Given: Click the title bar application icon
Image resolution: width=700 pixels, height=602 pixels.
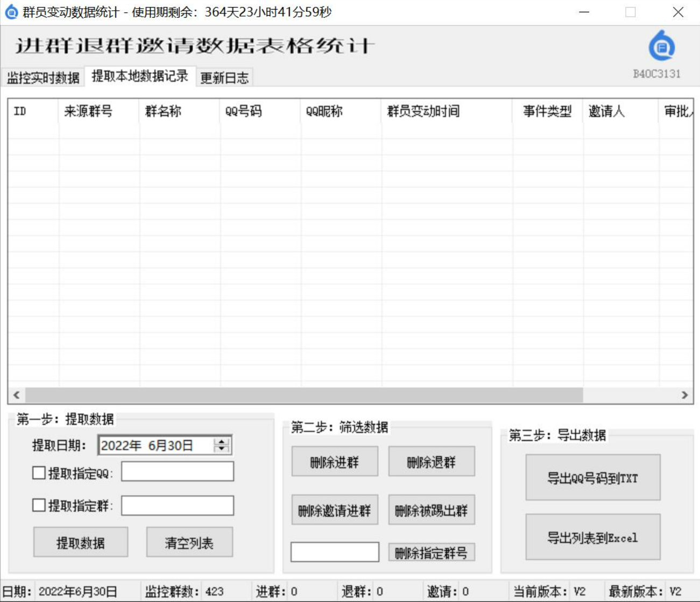Looking at the screenshot, I should (11, 12).
